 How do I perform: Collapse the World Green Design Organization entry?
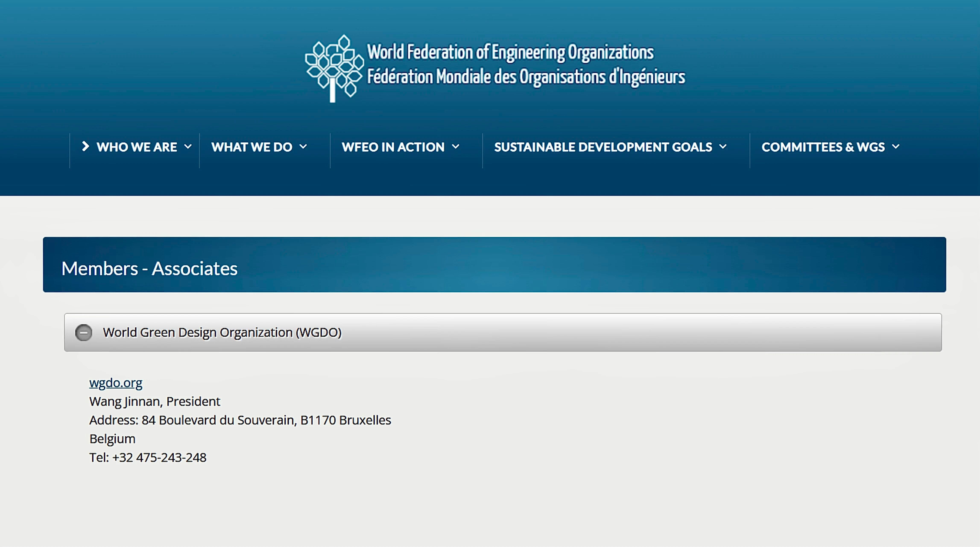[x=84, y=332]
